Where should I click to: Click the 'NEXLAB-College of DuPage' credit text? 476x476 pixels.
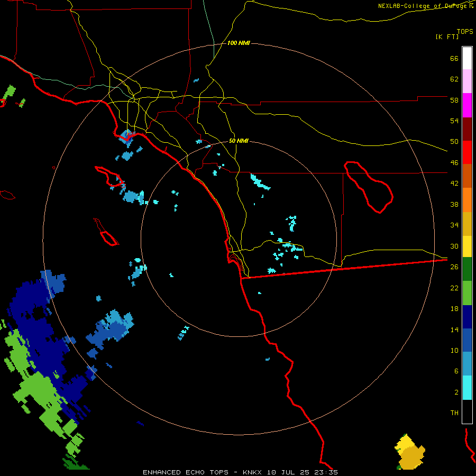pyautogui.click(x=423, y=6)
